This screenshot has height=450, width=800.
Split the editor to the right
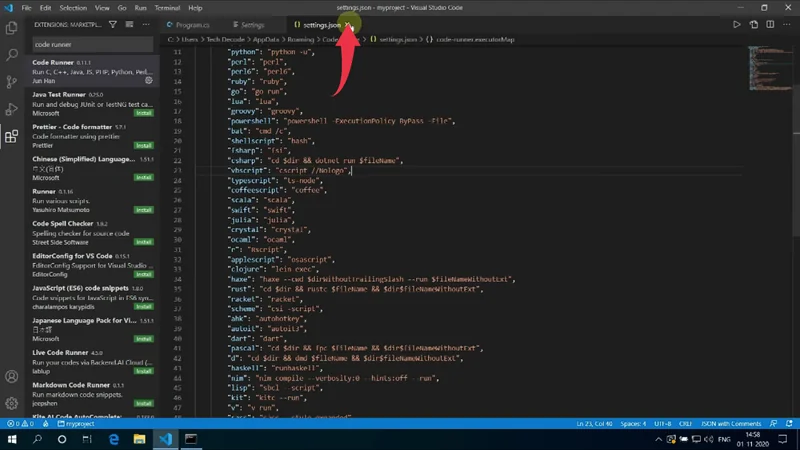tap(770, 24)
